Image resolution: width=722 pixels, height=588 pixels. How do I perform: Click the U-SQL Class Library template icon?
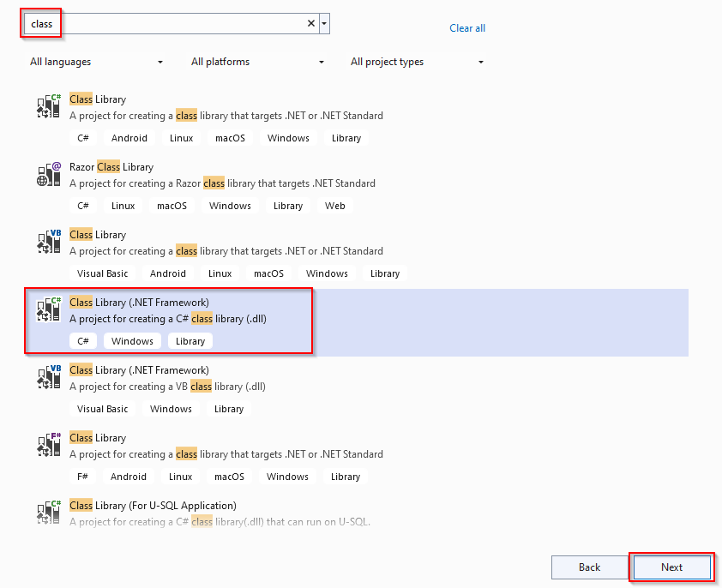tap(49, 512)
